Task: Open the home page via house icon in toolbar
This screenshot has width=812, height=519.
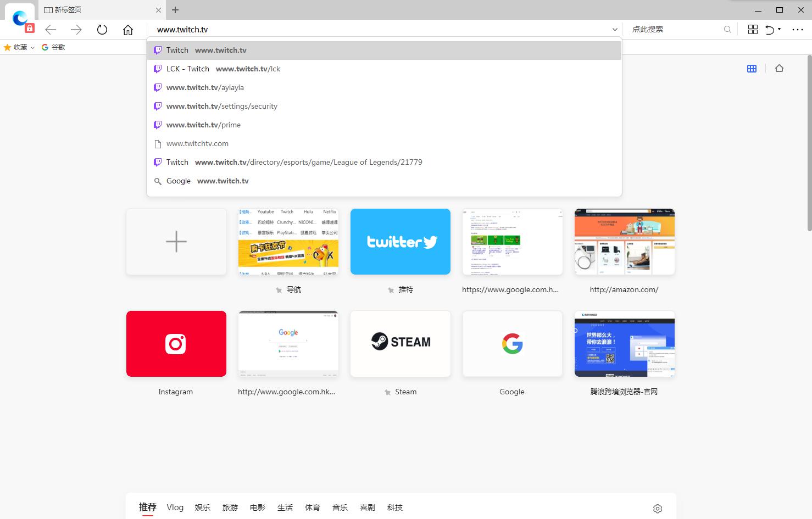Action: (x=128, y=30)
